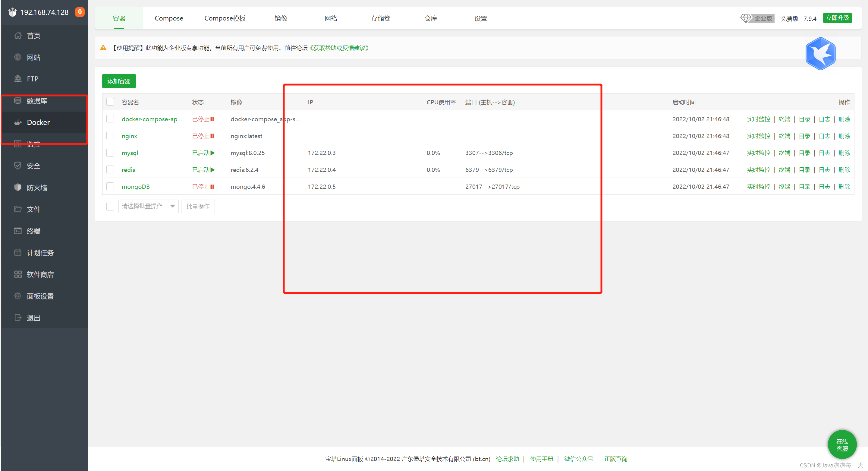Expand the batch operation dropdown

click(148, 206)
